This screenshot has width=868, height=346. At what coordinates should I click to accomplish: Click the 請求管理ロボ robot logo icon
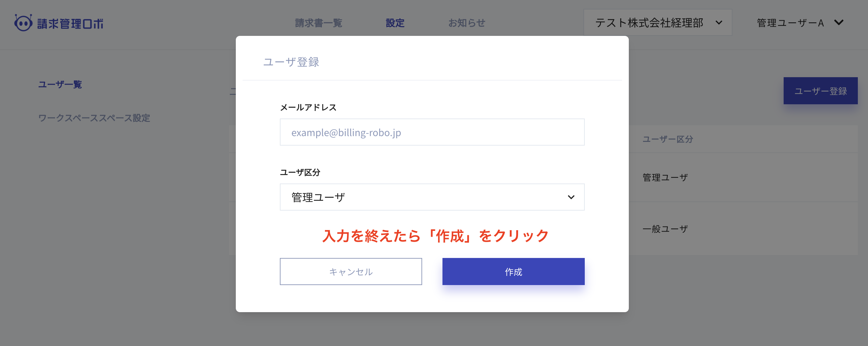pos(23,23)
